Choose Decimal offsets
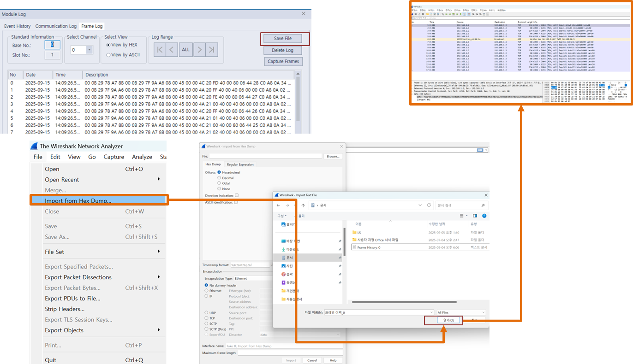 pos(226,177)
